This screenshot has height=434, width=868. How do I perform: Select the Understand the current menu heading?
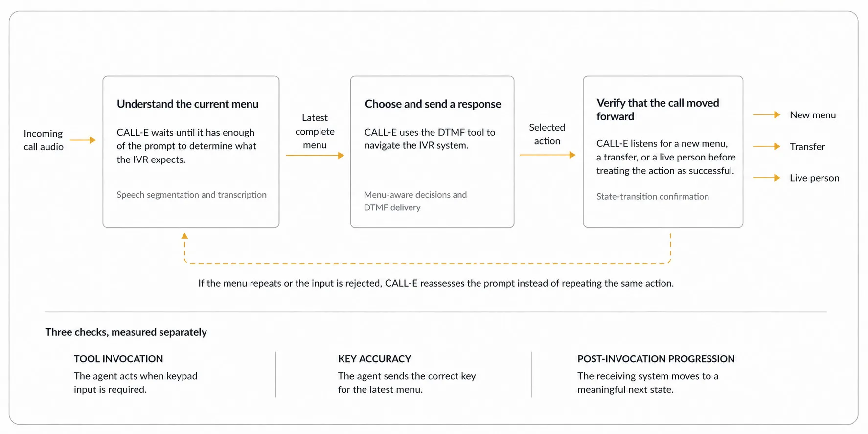187,104
